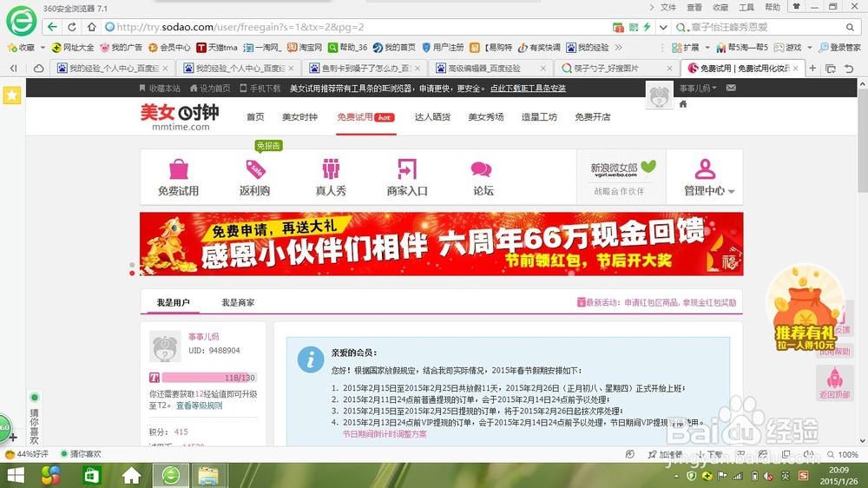Open the 真人秀 icon
The height and width of the screenshot is (488, 868).
pyautogui.click(x=331, y=169)
